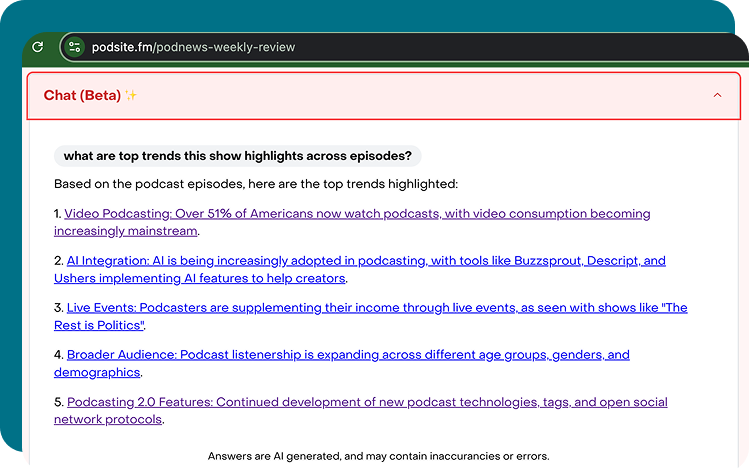Open the Video Podcasting trend link

(352, 222)
